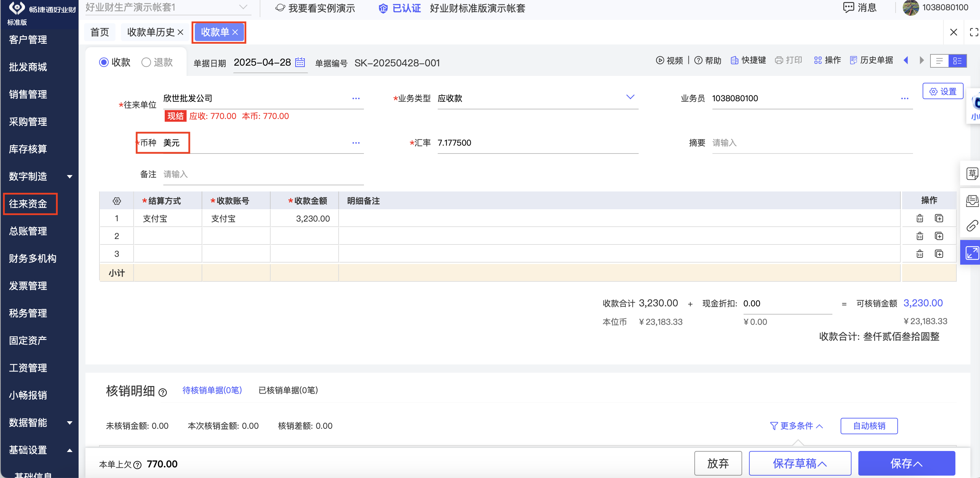Open 发票管理 in sidebar
Viewport: 980px width, 478px height.
(28, 286)
